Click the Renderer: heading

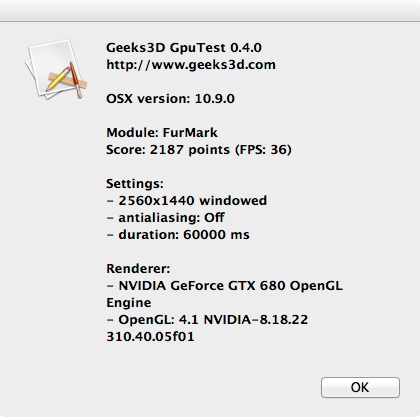click(x=138, y=269)
